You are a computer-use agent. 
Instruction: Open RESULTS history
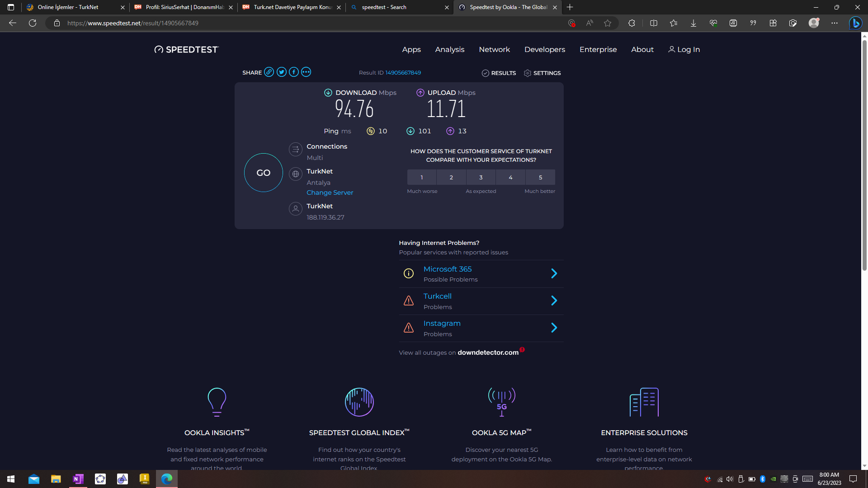[499, 73]
